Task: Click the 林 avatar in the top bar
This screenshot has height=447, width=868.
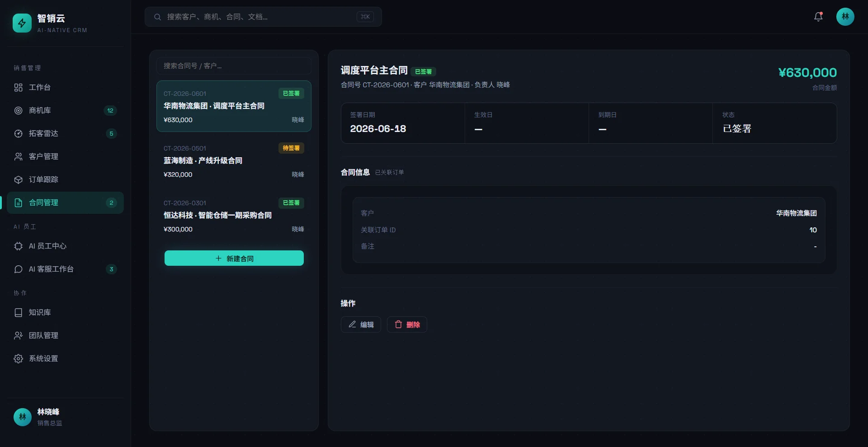Action: [x=845, y=17]
